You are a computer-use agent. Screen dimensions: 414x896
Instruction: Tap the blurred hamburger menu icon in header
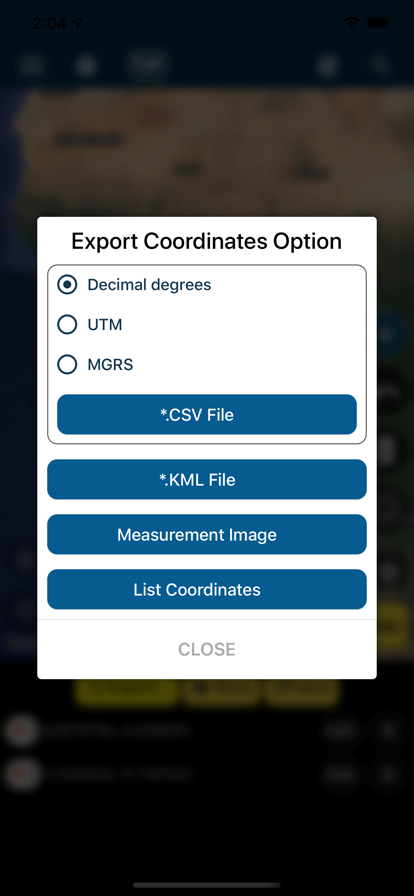pyautogui.click(x=31, y=66)
